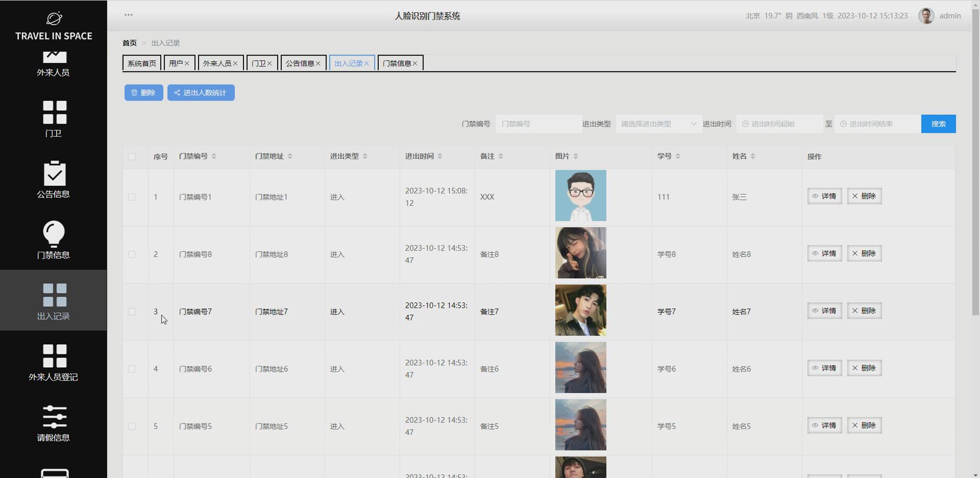Viewport: 980px width, 478px height.
Task: Sort by 姓名 column
Action: [753, 156]
